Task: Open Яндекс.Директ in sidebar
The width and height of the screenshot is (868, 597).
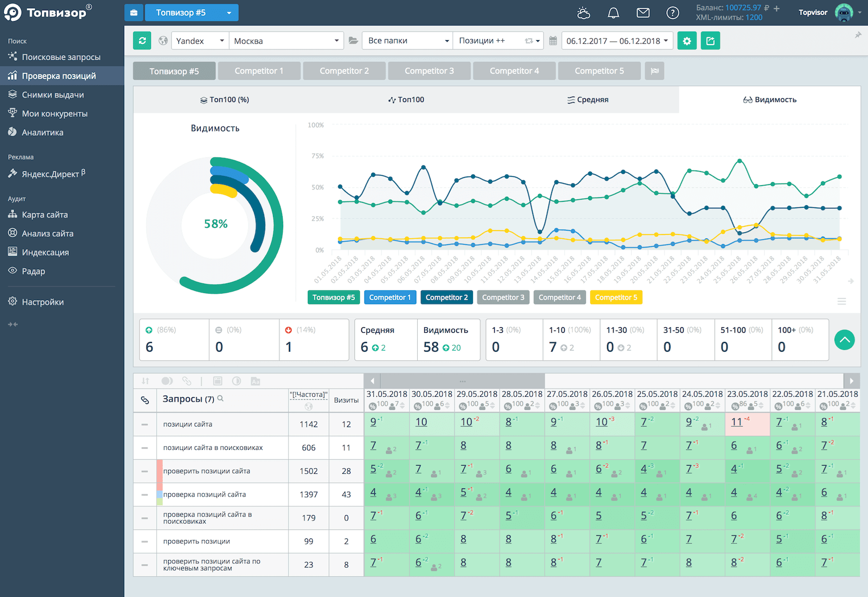Action: (x=62, y=174)
